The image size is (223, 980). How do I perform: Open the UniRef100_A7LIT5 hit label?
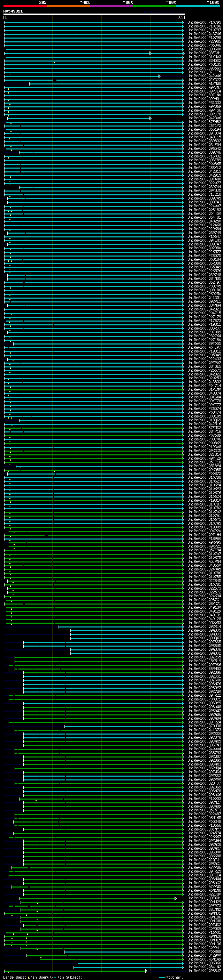(x=204, y=72)
